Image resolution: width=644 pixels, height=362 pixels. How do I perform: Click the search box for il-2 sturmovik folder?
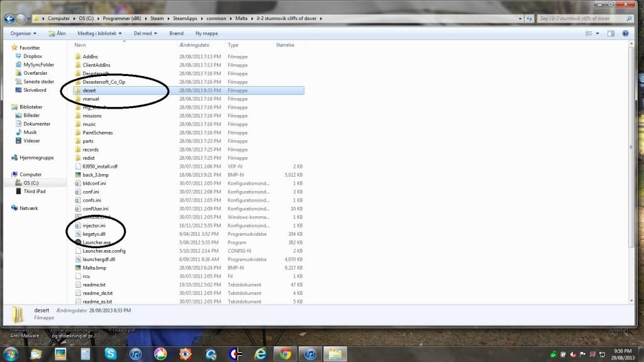coord(585,18)
